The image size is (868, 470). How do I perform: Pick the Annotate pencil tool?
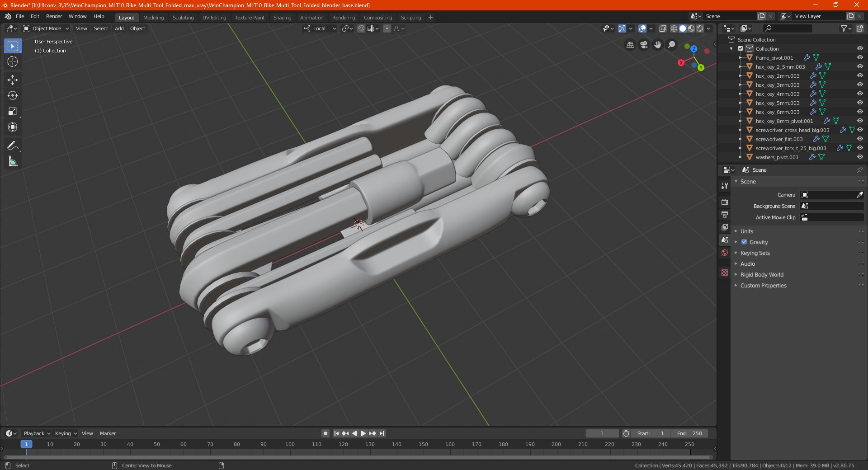(x=13, y=146)
